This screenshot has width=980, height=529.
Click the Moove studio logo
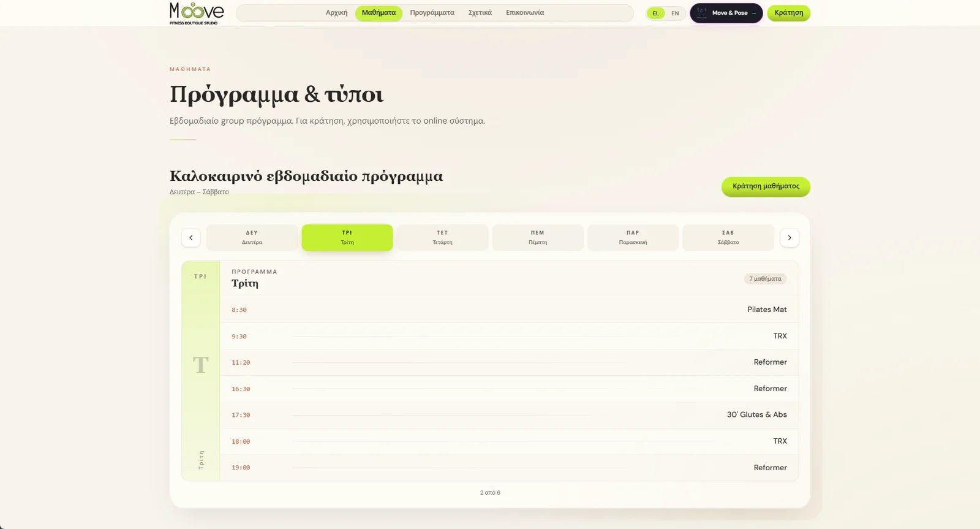(x=197, y=13)
